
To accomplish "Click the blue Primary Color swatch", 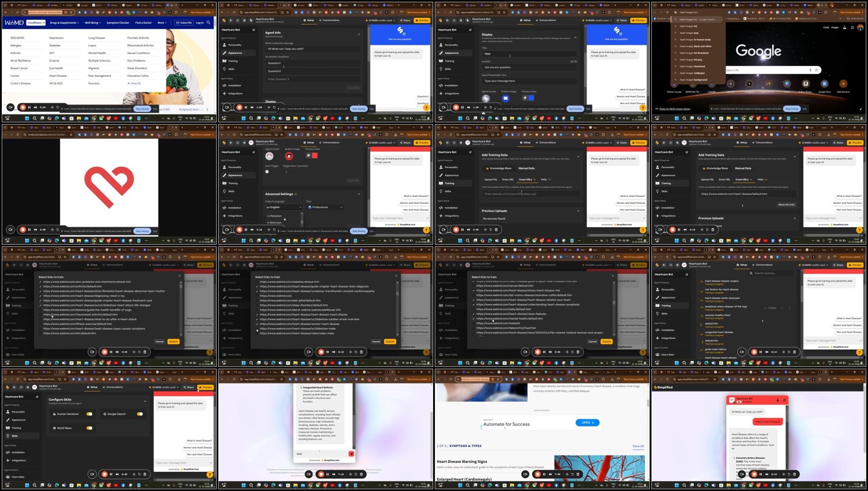I will click(x=531, y=98).
